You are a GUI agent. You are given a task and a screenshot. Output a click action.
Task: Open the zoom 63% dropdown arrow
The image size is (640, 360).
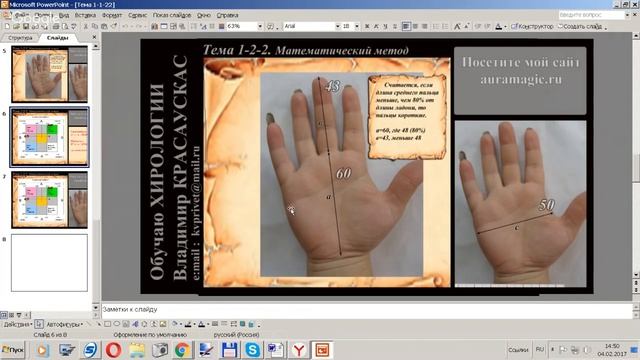[x=260, y=26]
